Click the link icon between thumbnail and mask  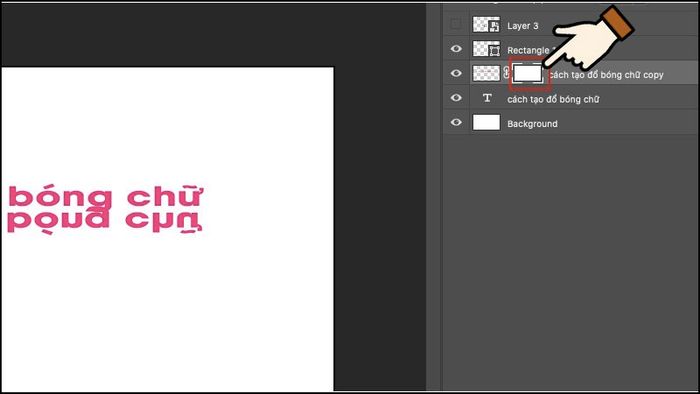(x=506, y=73)
